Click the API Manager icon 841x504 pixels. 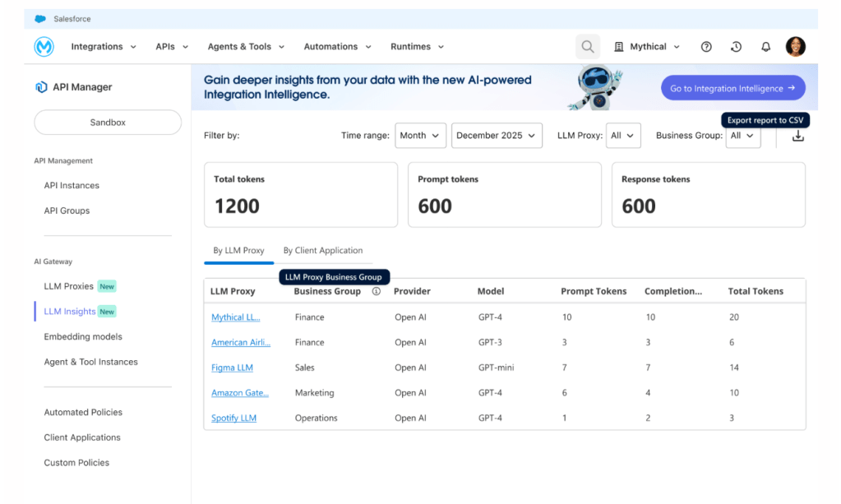pyautogui.click(x=41, y=87)
